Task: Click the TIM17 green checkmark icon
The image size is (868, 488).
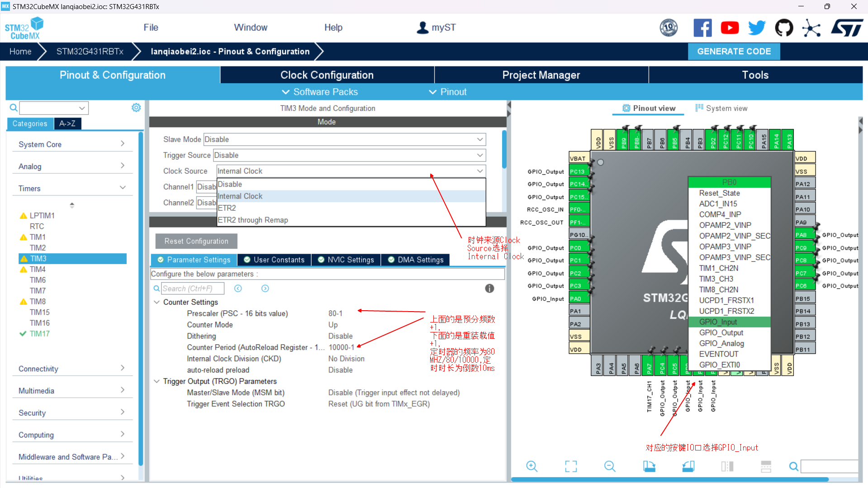Action: click(23, 334)
